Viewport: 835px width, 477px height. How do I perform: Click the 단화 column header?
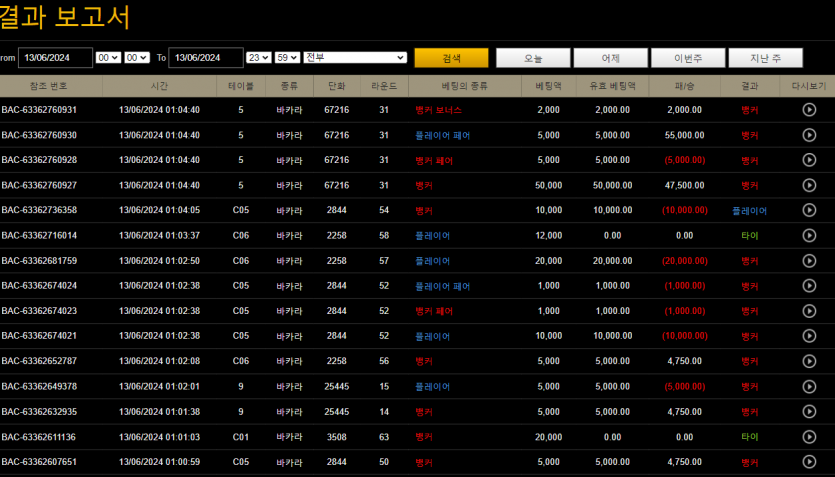[x=337, y=86]
